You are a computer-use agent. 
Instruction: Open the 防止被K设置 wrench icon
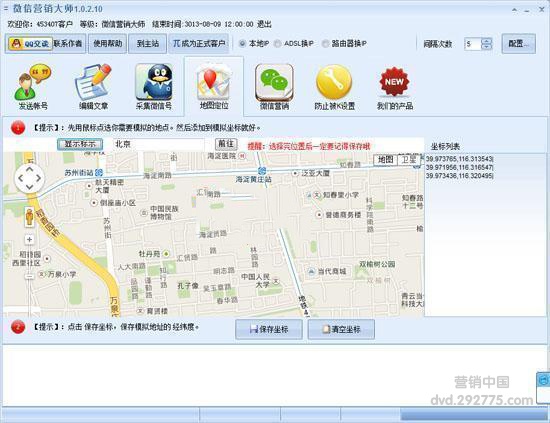click(335, 87)
